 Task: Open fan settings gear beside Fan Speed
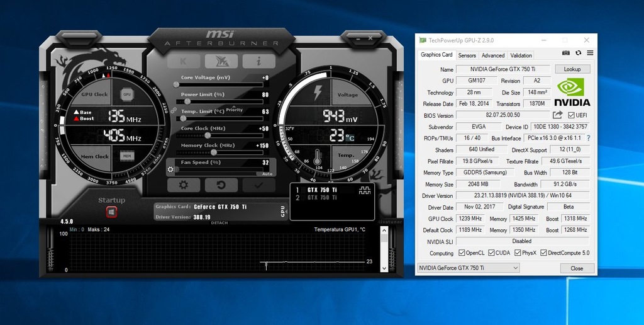(170, 169)
